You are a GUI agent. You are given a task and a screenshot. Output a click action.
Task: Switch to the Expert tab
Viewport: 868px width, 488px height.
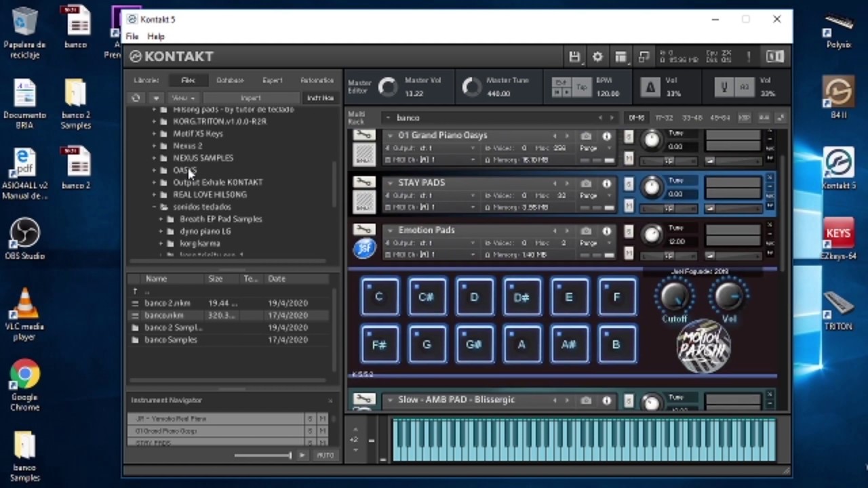(x=272, y=80)
